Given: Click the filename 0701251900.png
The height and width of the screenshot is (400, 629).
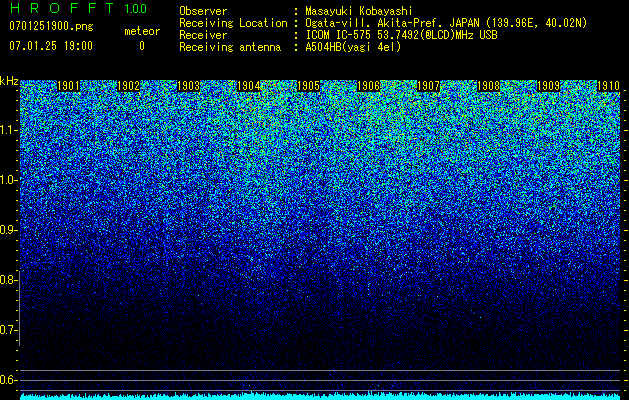Looking at the screenshot, I should click(51, 26).
